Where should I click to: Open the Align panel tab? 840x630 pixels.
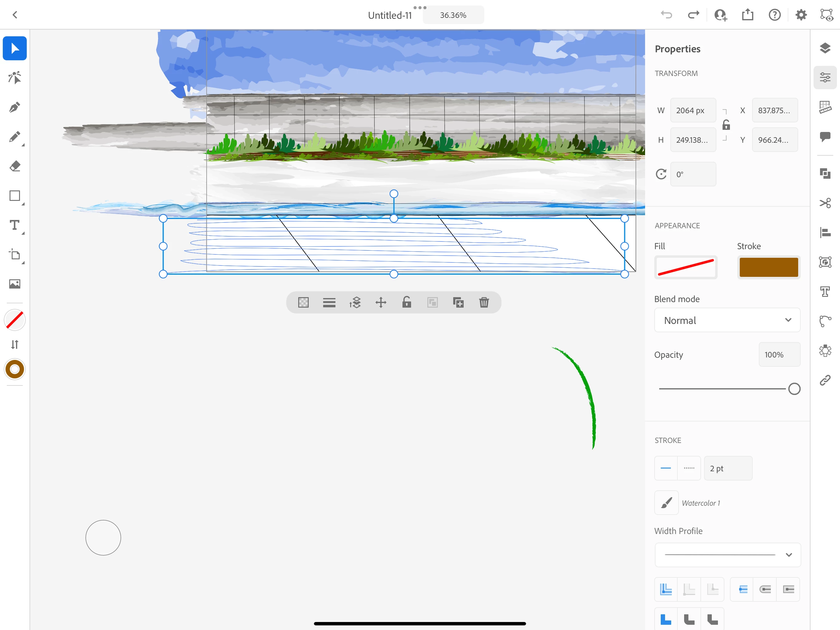pos(825,232)
